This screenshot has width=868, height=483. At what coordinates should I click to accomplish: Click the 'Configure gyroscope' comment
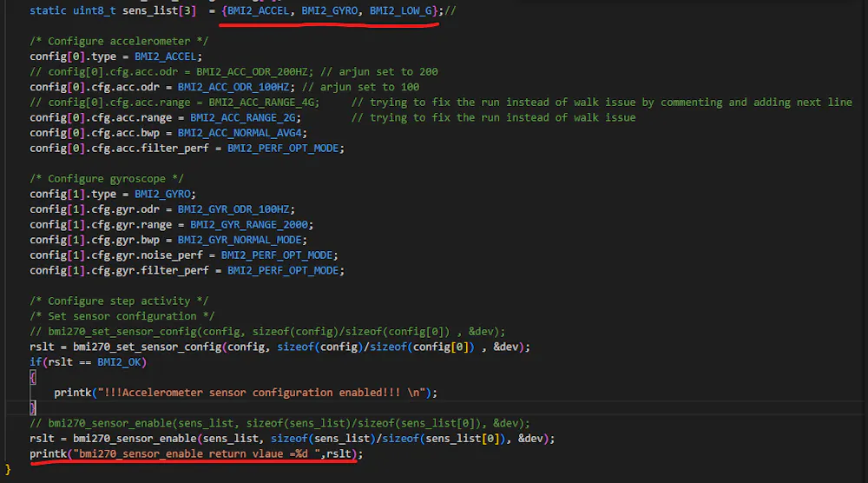tap(106, 178)
